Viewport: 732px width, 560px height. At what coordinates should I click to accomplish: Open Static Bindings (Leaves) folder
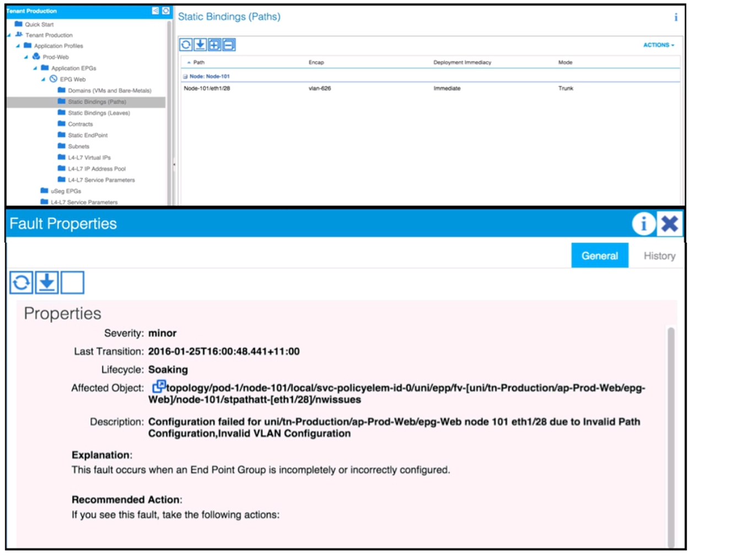[x=99, y=113]
